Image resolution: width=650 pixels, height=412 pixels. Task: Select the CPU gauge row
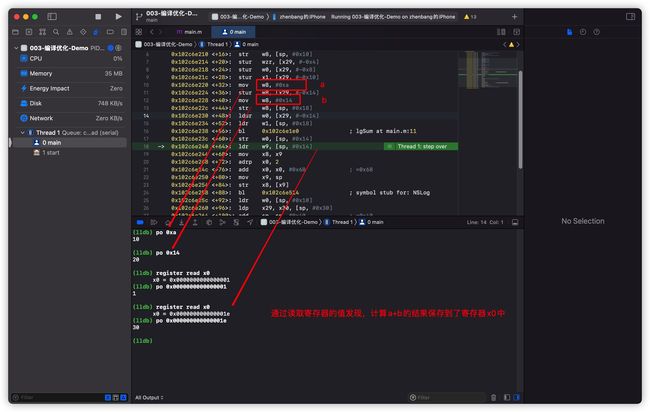(x=70, y=58)
